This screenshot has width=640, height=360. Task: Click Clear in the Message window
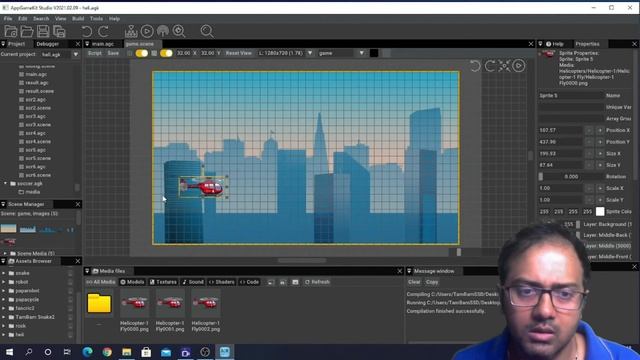click(x=414, y=282)
